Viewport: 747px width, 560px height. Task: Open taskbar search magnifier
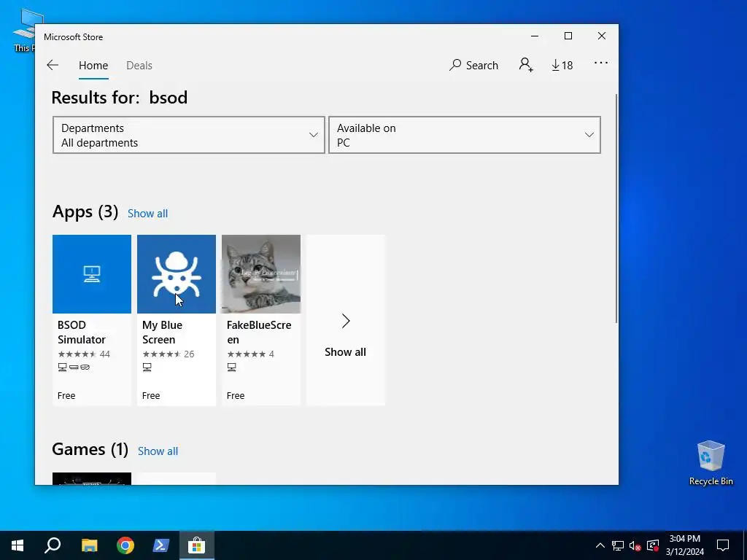click(53, 545)
